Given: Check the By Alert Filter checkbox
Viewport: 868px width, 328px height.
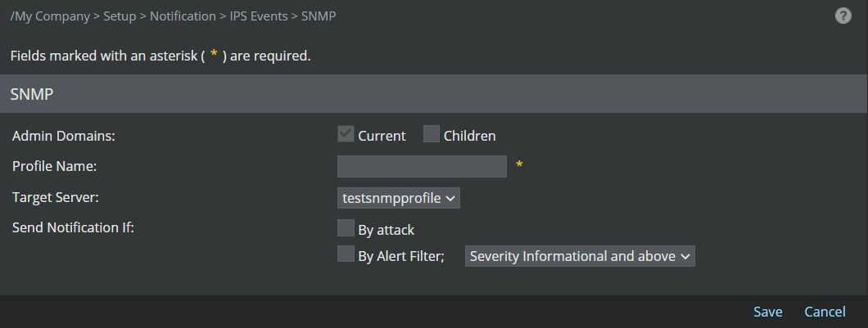Looking at the screenshot, I should (x=346, y=254).
